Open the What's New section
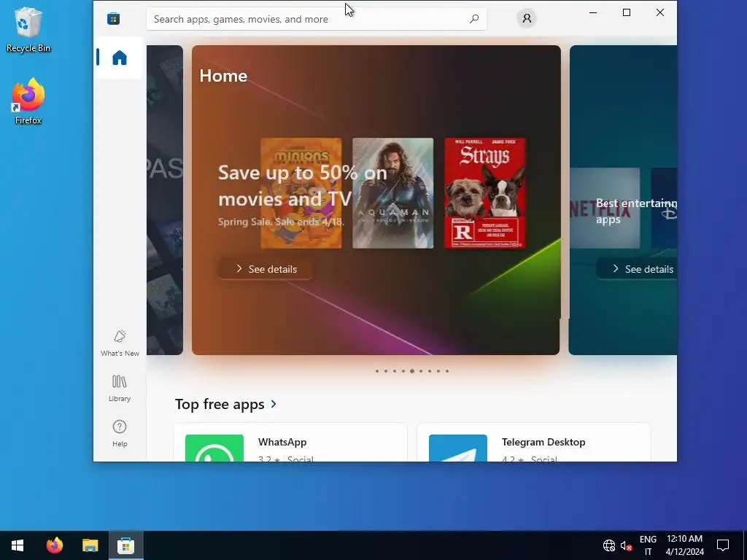 click(120, 343)
